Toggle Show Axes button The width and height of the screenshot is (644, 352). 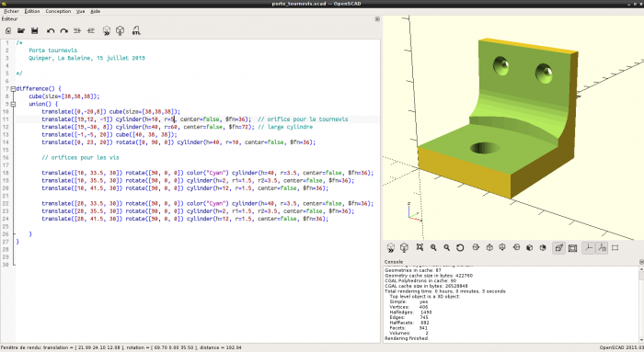coord(588,248)
